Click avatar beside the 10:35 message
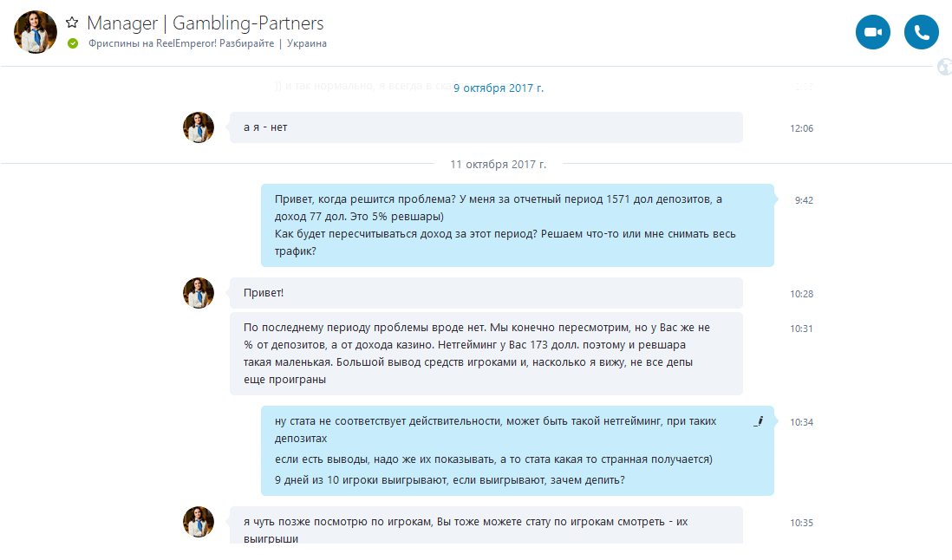952x560 pixels. tap(199, 522)
